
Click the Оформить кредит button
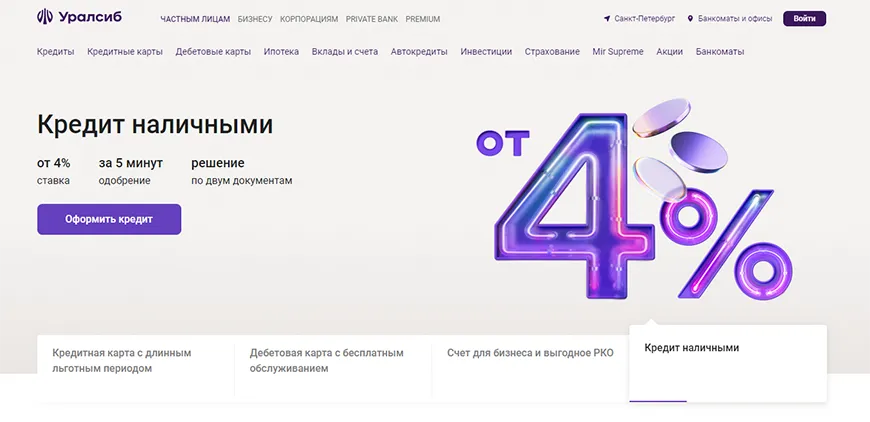(x=109, y=219)
